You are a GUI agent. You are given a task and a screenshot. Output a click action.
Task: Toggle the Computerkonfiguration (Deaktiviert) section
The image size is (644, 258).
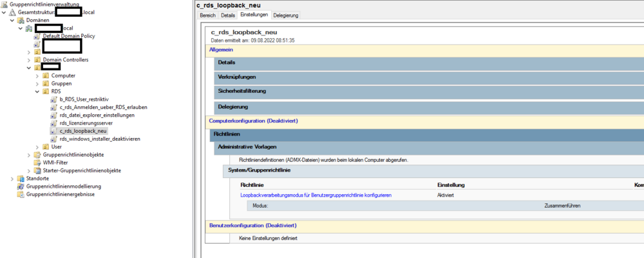click(252, 121)
